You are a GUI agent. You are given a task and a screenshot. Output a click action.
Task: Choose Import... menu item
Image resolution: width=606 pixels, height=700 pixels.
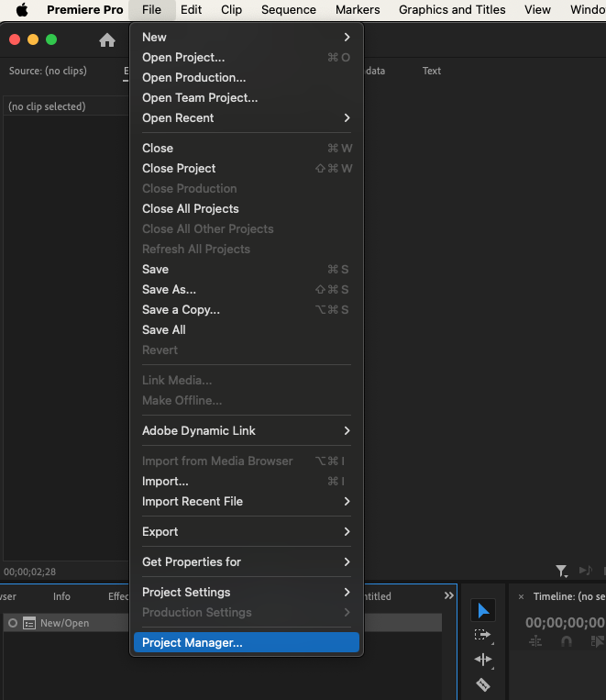pyautogui.click(x=247, y=481)
